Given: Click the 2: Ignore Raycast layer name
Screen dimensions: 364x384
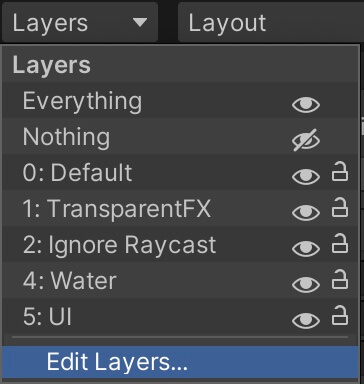Looking at the screenshot, I should 119,245.
